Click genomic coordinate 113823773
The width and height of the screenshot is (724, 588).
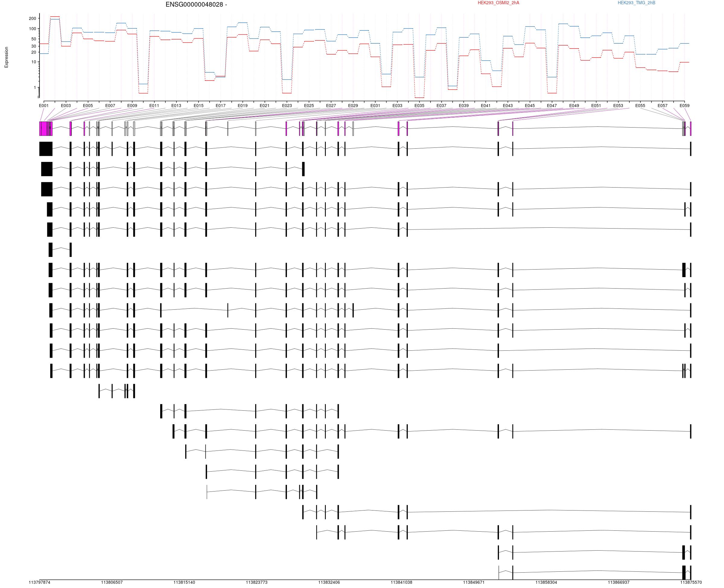(256, 583)
